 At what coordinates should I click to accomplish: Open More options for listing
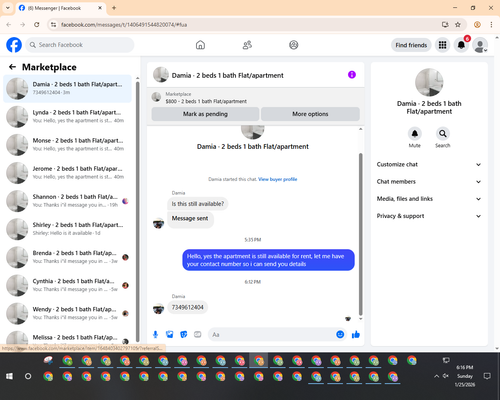(x=310, y=114)
